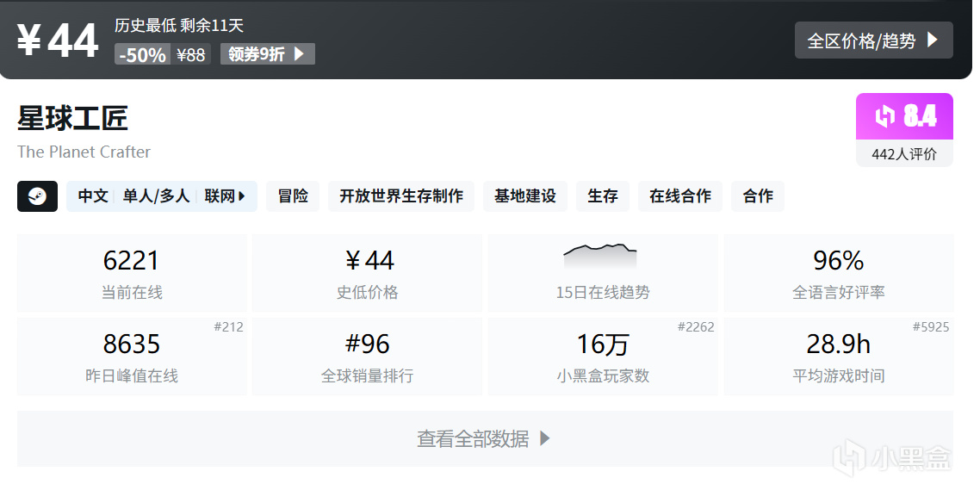Image resolution: width=980 pixels, height=490 pixels.
Task: Click the 8.4 Heybox rating badge
Action: coord(904,116)
